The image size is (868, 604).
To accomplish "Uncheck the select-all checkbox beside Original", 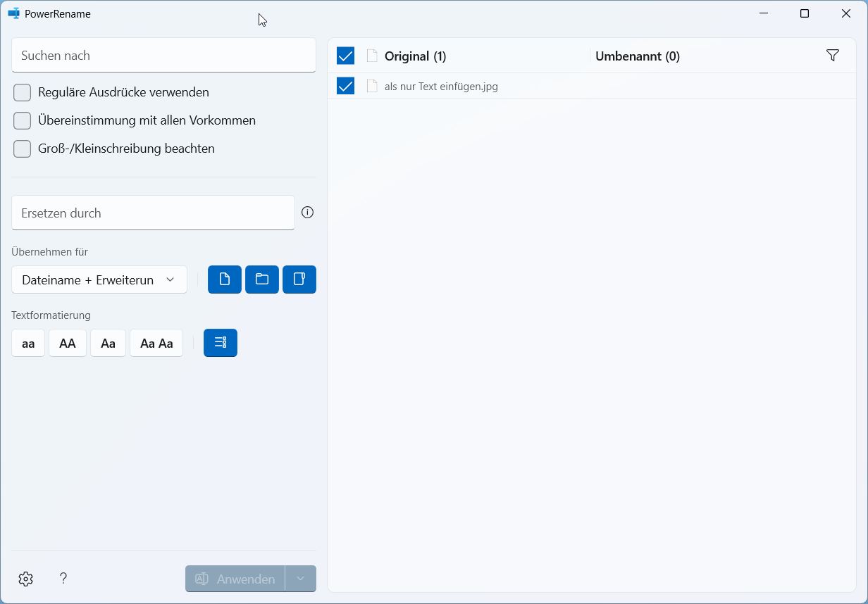I will point(345,56).
